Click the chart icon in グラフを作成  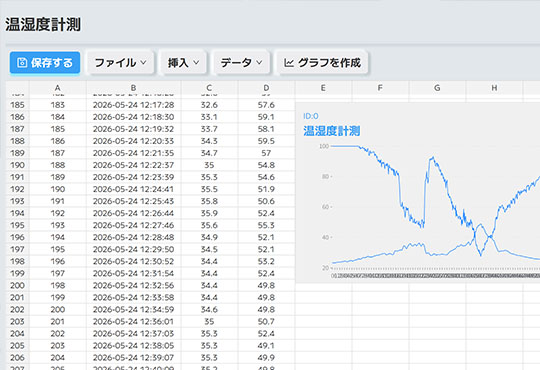pos(289,63)
